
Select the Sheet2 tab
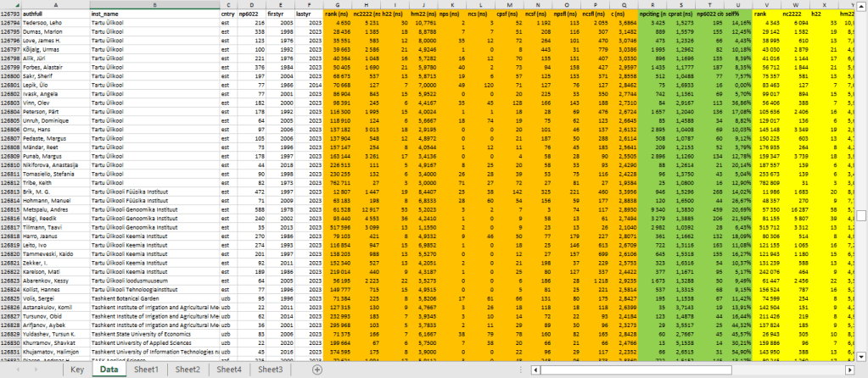pyautogui.click(x=188, y=370)
